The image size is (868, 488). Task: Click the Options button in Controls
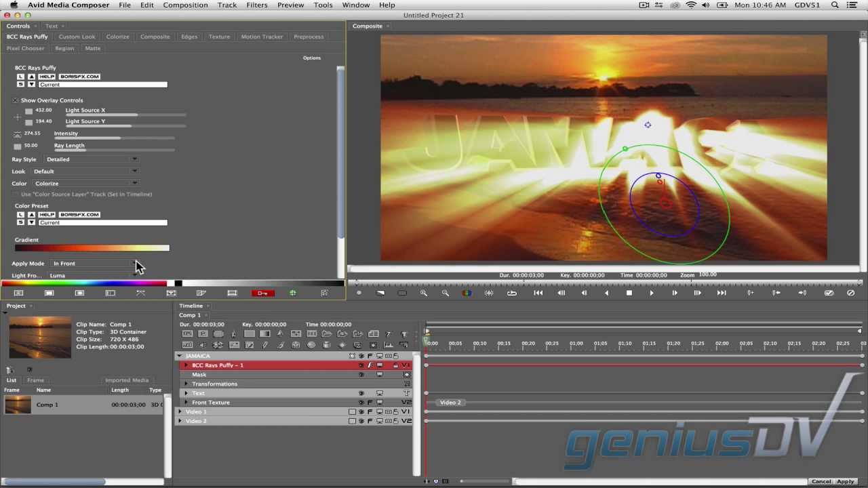pyautogui.click(x=312, y=58)
